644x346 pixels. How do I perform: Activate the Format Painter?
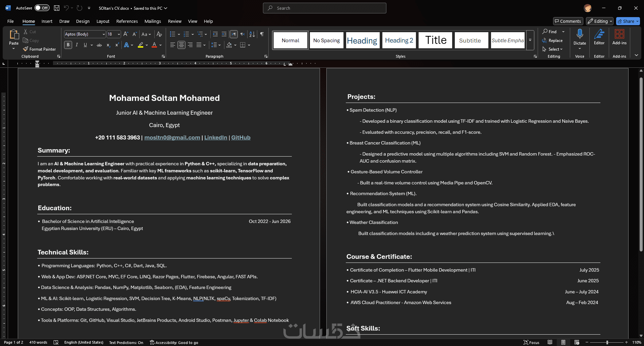[x=39, y=49]
